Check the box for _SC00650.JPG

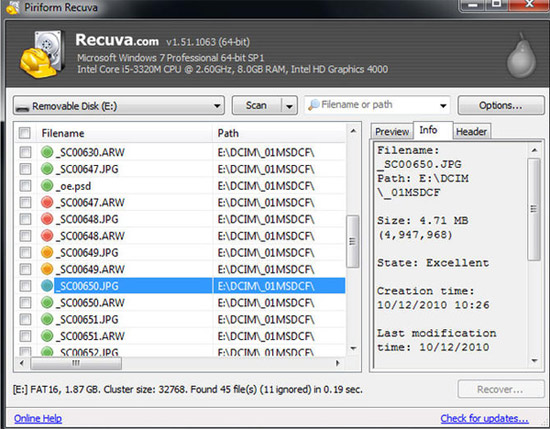tap(25, 286)
